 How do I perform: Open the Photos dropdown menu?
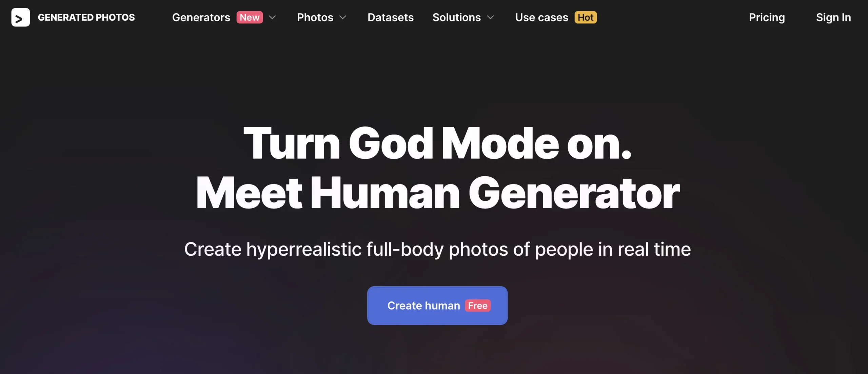click(x=322, y=17)
